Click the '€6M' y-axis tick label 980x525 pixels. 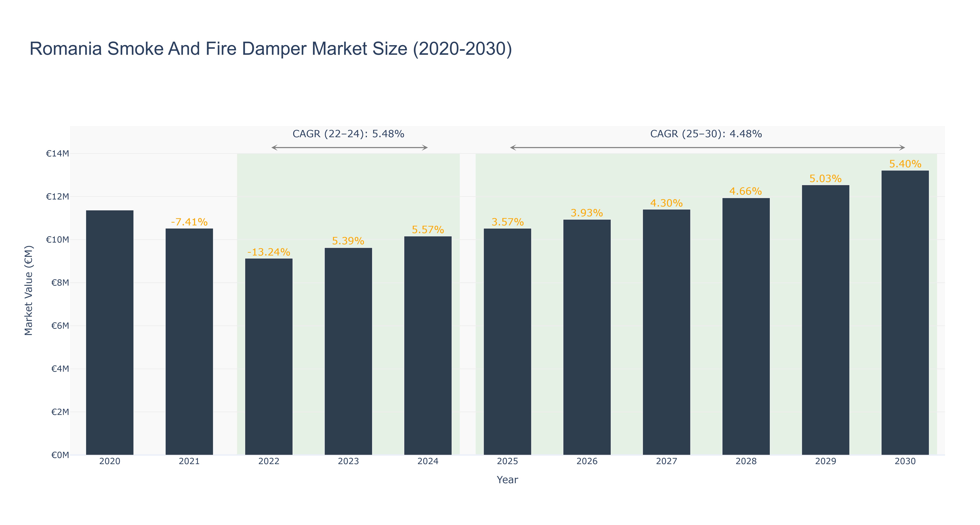pos(60,326)
